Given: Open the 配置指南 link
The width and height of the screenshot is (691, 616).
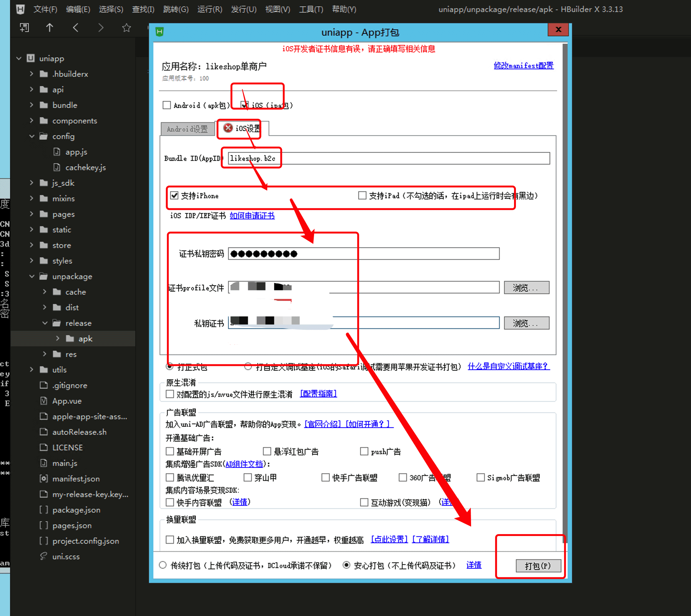Looking at the screenshot, I should pos(319,394).
